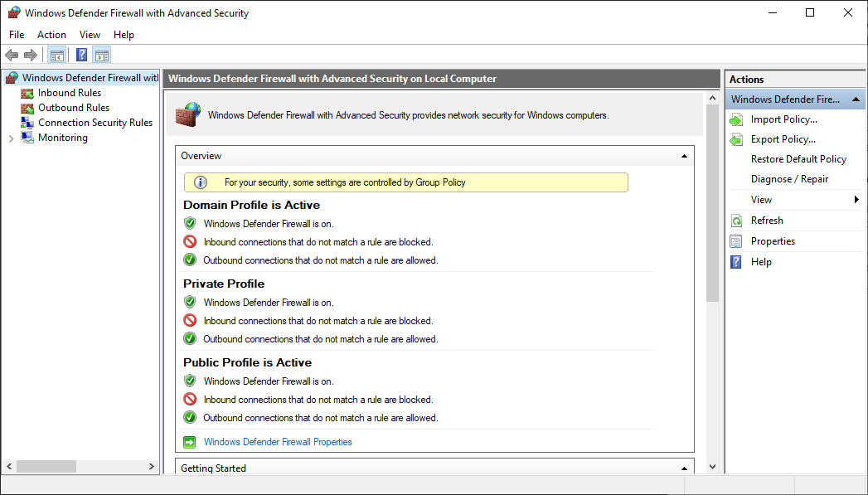
Task: Click the Export Policy action icon
Action: [736, 139]
